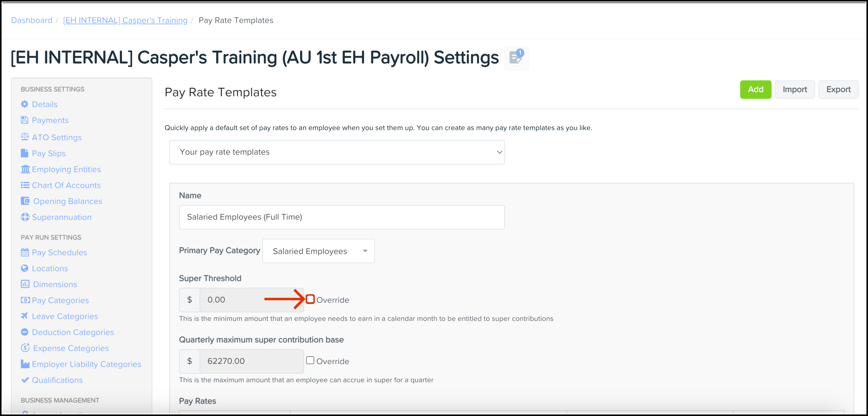Tick Override for quarterly maximum super base
Image resolution: width=868 pixels, height=416 pixels.
[x=310, y=360]
